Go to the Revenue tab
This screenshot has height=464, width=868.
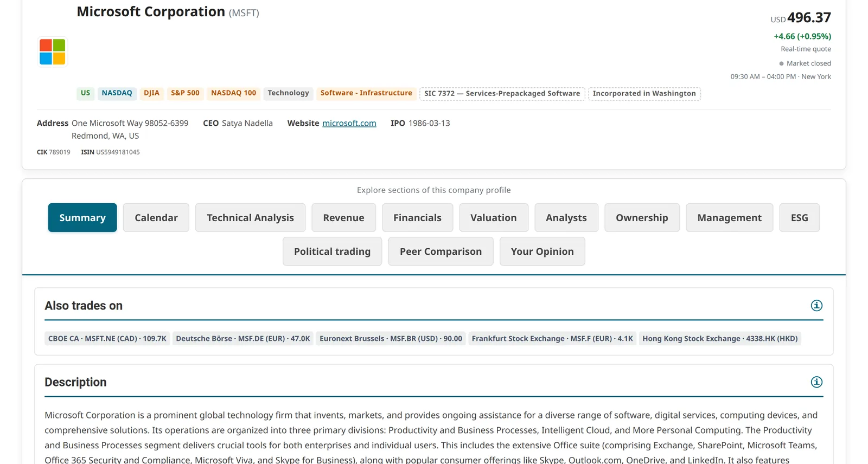343,217
